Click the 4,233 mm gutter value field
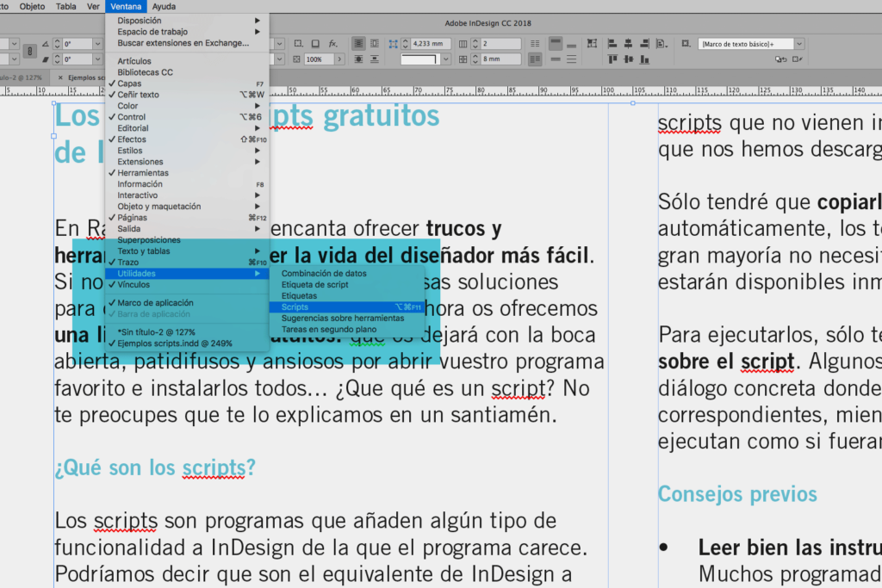The image size is (882, 588). [431, 44]
